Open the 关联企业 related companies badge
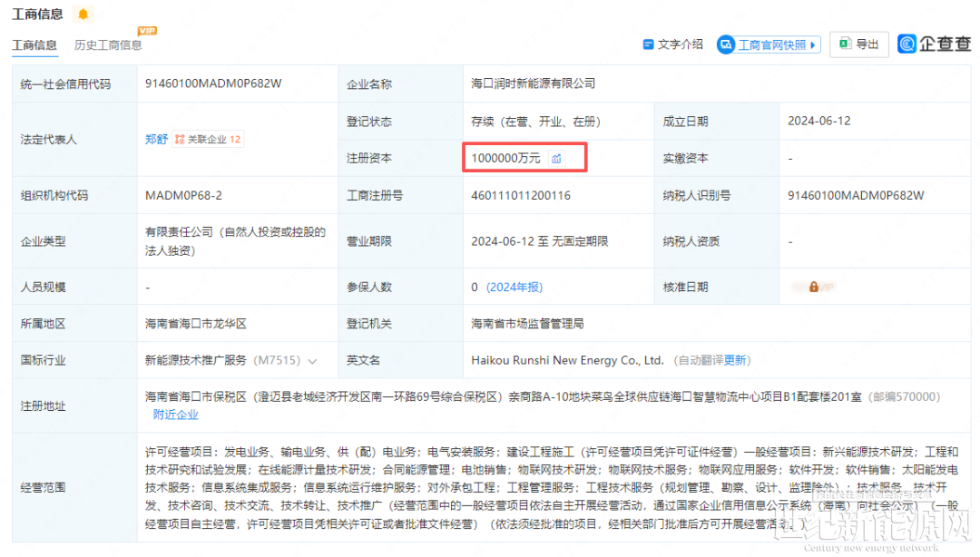Screen dimensions: 980x557 coord(208,140)
